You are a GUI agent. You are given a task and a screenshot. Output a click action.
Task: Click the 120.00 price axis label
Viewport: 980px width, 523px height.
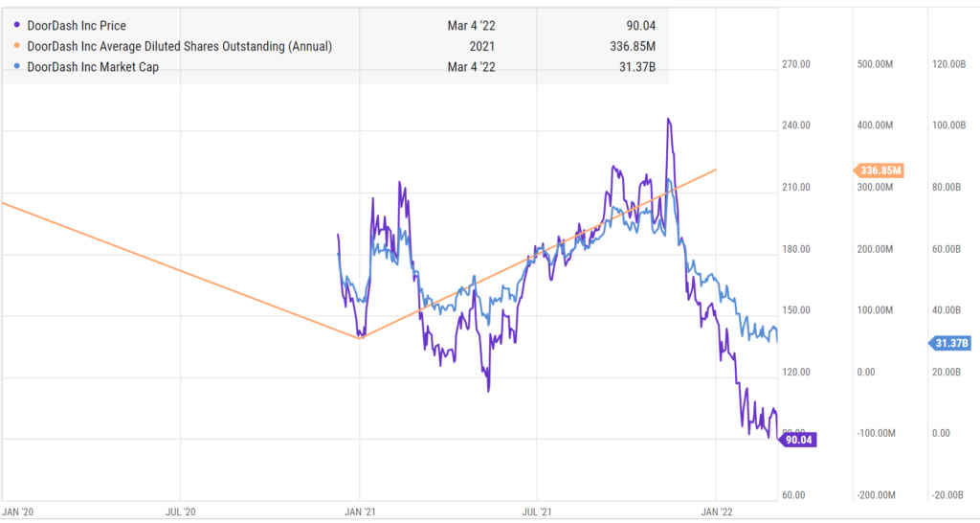796,373
